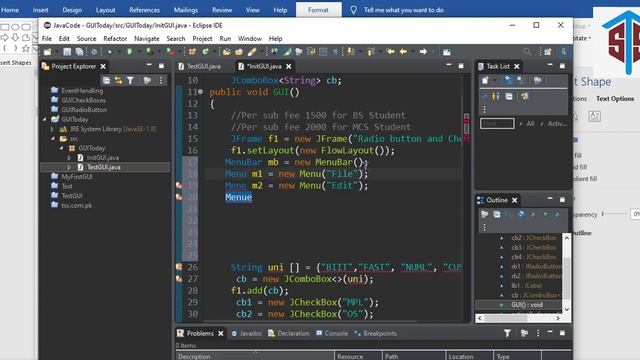Screen dimensions: 640x360
Task: Open the File menu in Eclipse
Action: 47,38
